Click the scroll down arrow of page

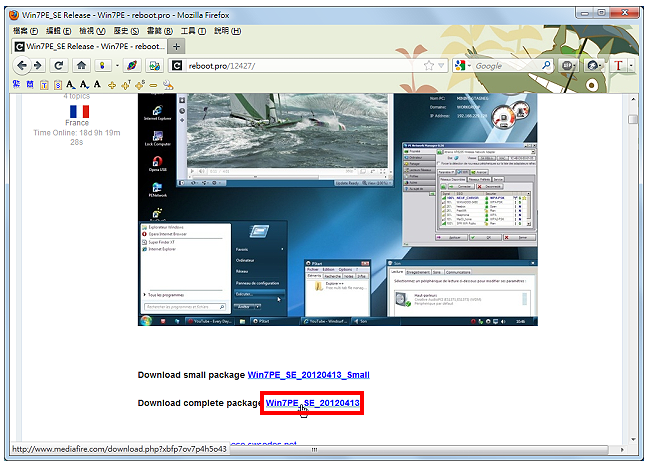point(633,439)
